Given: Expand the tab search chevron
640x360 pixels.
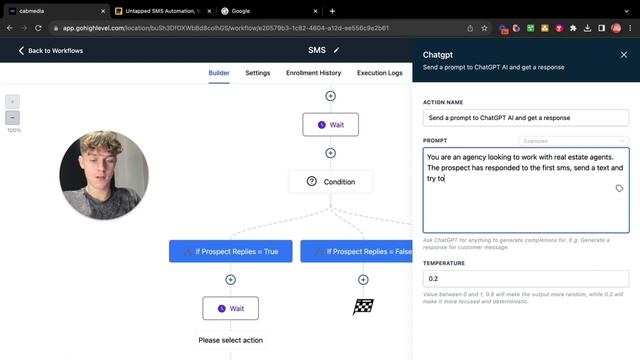Looking at the screenshot, I should click(627, 11).
